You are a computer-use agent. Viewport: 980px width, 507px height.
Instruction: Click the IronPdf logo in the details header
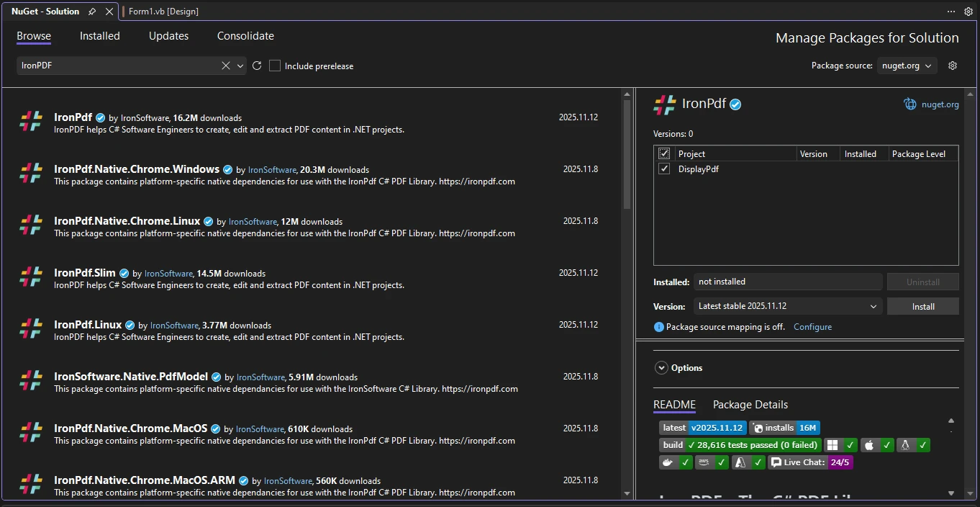point(665,104)
